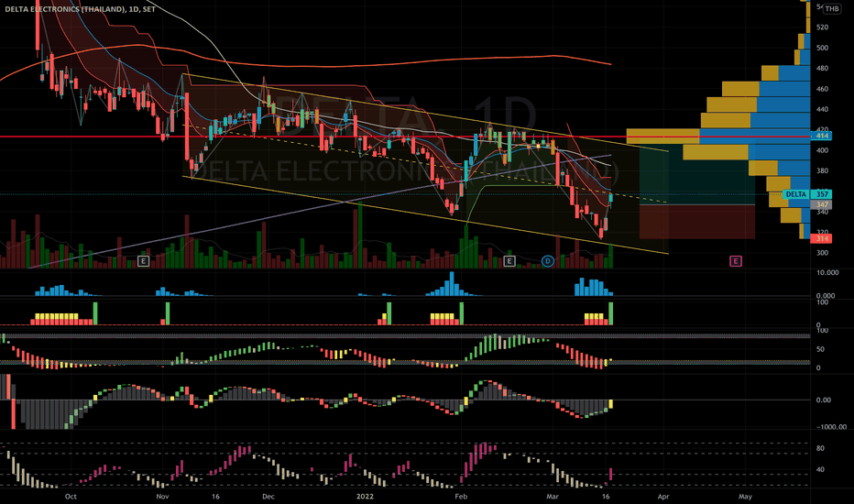Click the 460 price axis value

coord(823,89)
